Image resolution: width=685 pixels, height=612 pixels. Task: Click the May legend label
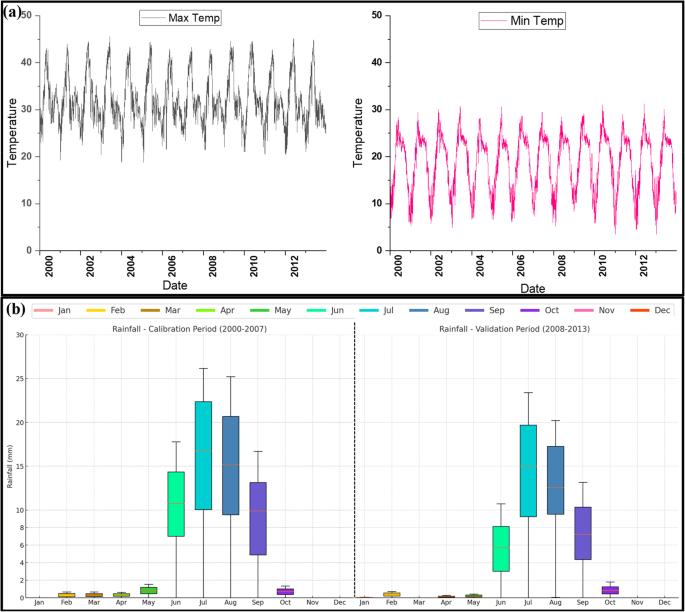click(283, 310)
